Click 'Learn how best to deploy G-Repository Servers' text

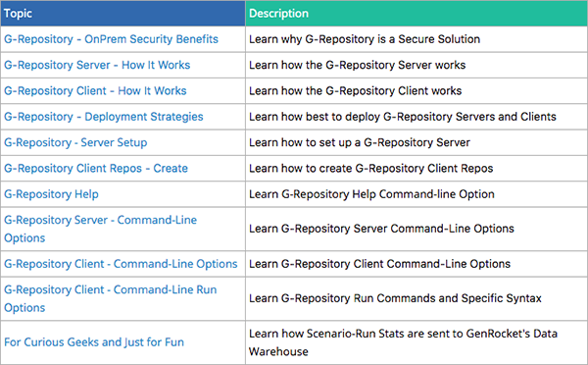point(403,117)
